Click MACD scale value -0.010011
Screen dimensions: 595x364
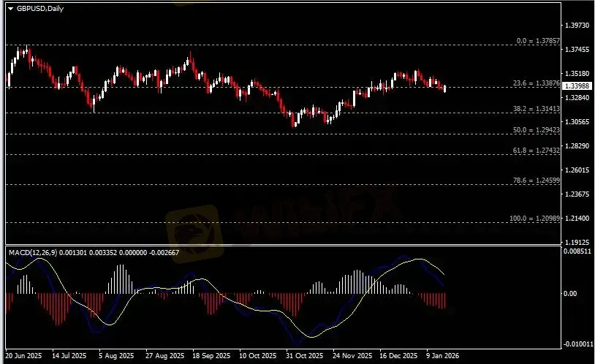(x=578, y=344)
